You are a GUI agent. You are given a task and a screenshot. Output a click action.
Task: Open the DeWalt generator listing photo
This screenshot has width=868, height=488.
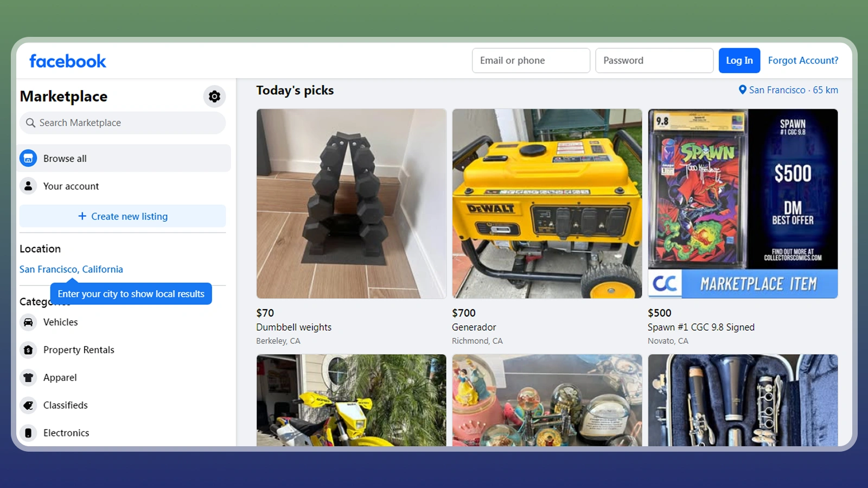coord(547,204)
